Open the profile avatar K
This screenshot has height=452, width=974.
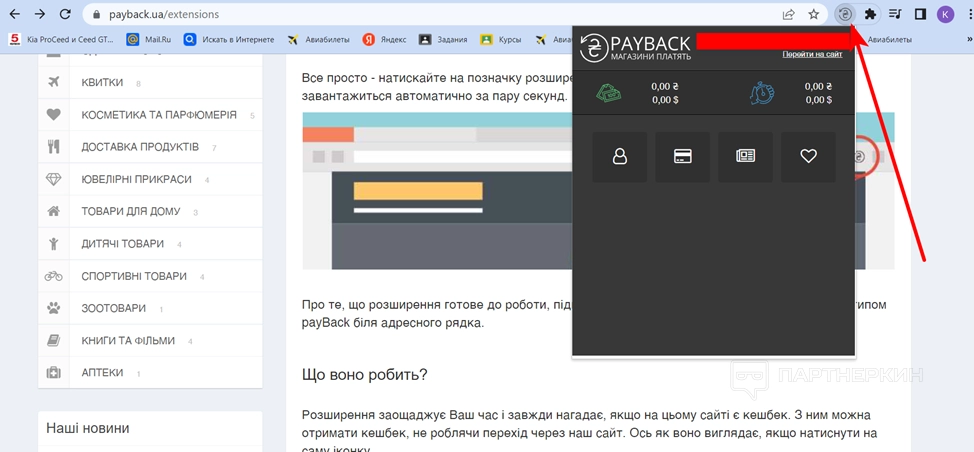945,14
